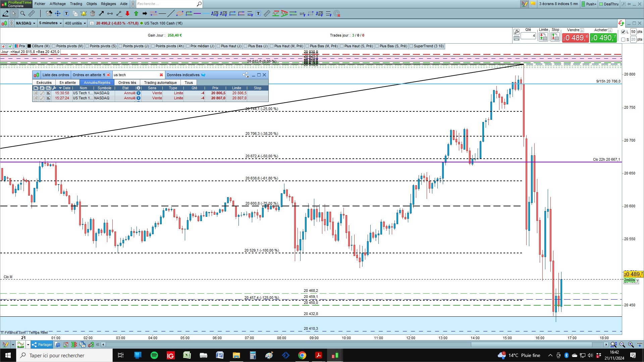Click the Qté quantity input field

[x=528, y=36]
